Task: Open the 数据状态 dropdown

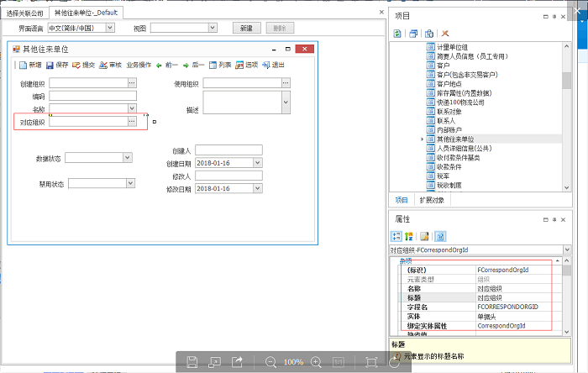Action: pyautogui.click(x=127, y=156)
